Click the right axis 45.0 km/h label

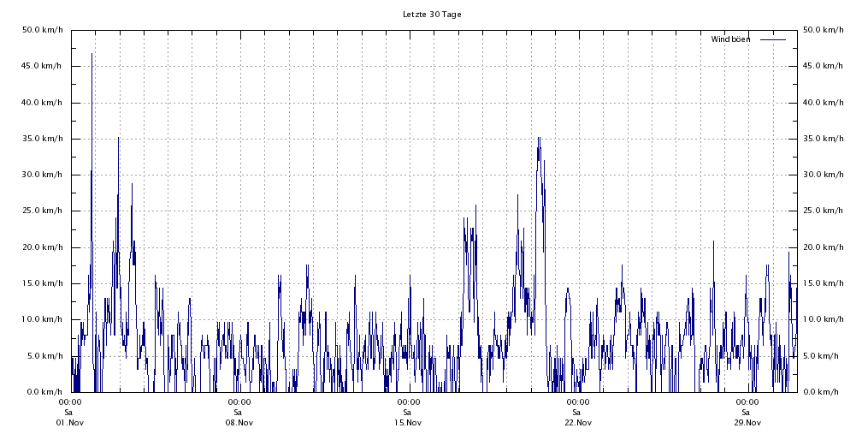click(823, 66)
